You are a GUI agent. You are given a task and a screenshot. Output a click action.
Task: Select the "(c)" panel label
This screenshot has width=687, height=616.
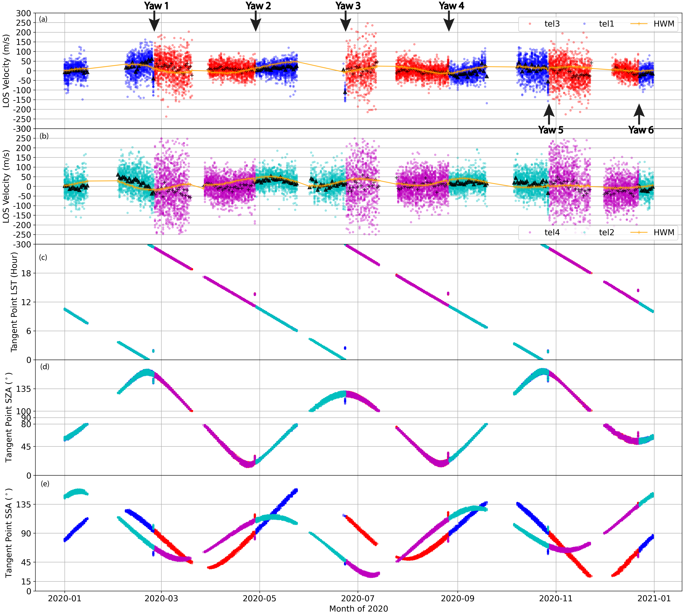coord(43,258)
